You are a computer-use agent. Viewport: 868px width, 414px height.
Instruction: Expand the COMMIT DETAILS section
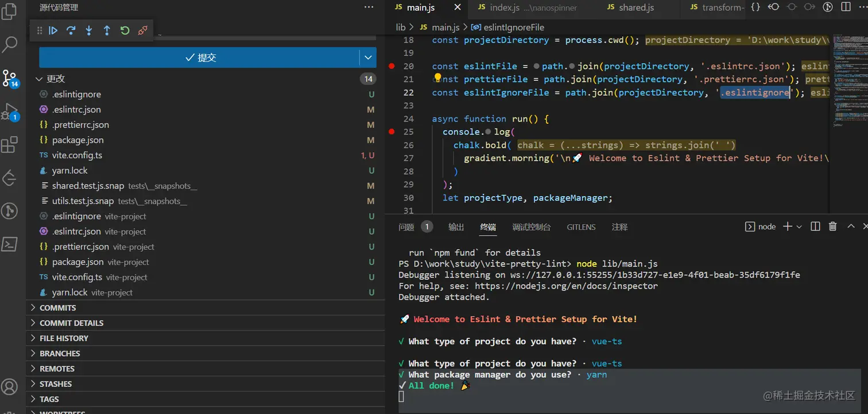206,323
